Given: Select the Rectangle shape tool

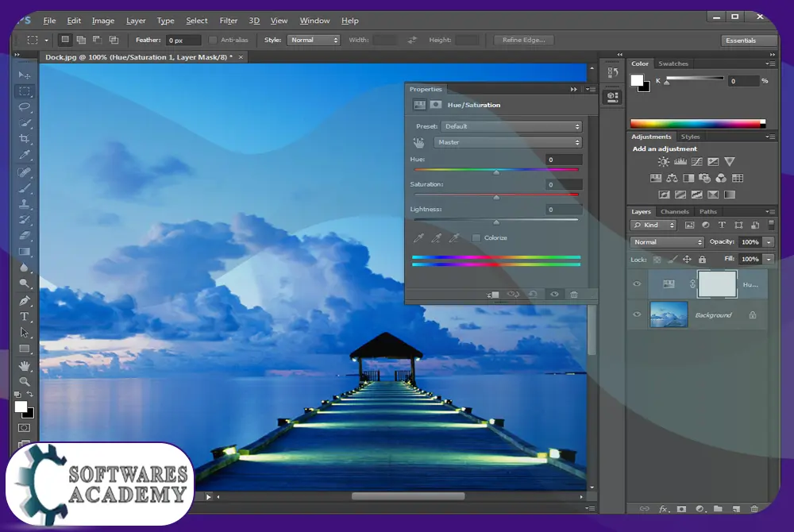Looking at the screenshot, I should point(24,349).
